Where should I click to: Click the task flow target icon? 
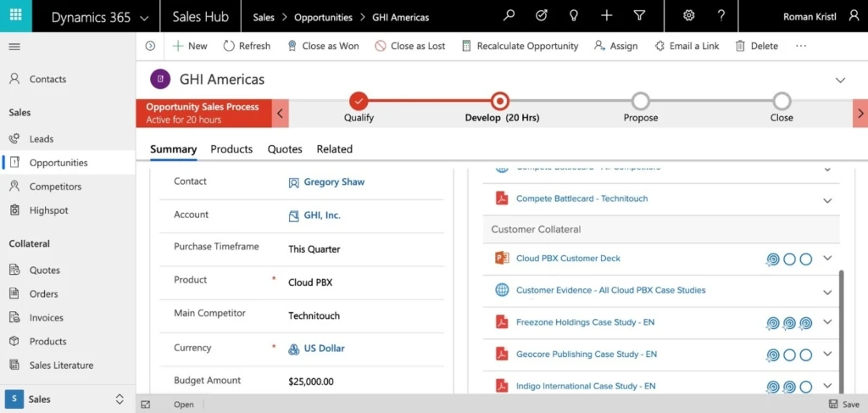pos(542,16)
